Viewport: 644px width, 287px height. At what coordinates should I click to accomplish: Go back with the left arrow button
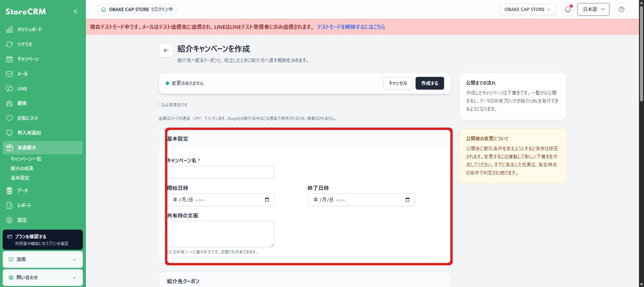tap(166, 50)
